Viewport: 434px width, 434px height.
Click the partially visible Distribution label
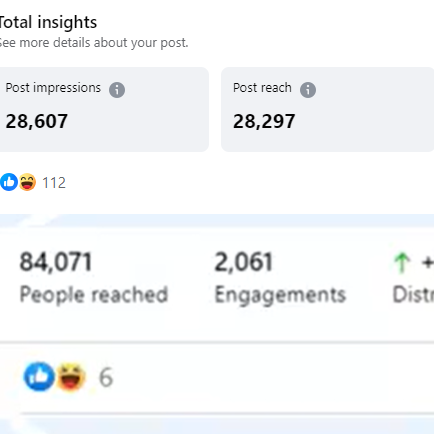pos(413,295)
